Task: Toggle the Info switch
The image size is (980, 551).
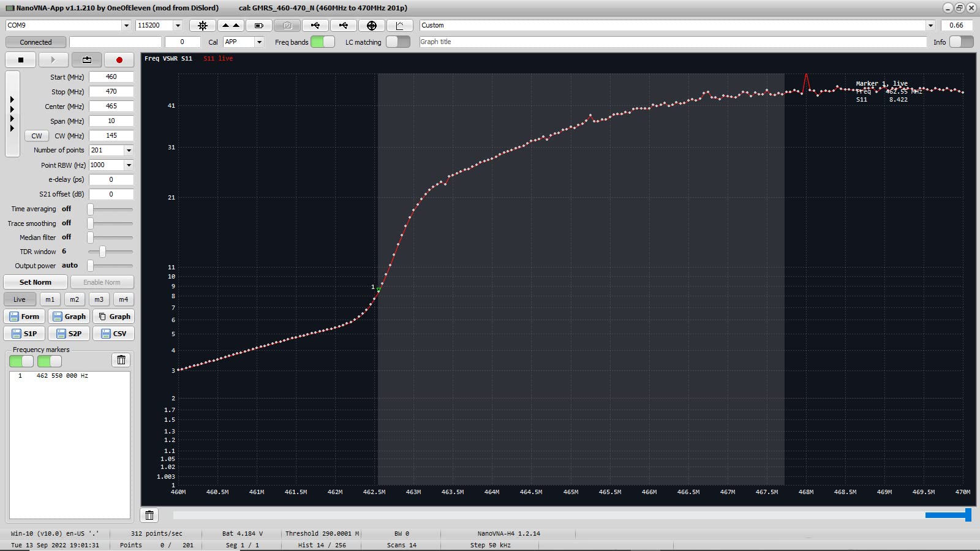Action: (960, 42)
